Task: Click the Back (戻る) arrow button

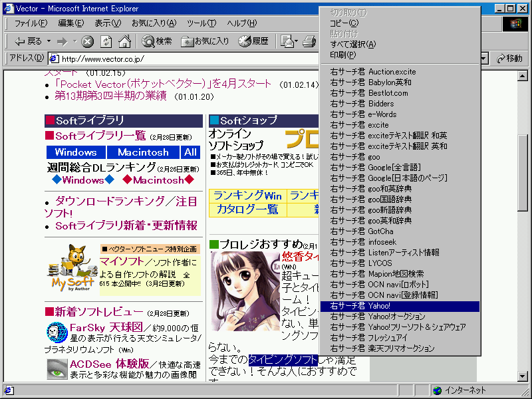Action: 28,41
